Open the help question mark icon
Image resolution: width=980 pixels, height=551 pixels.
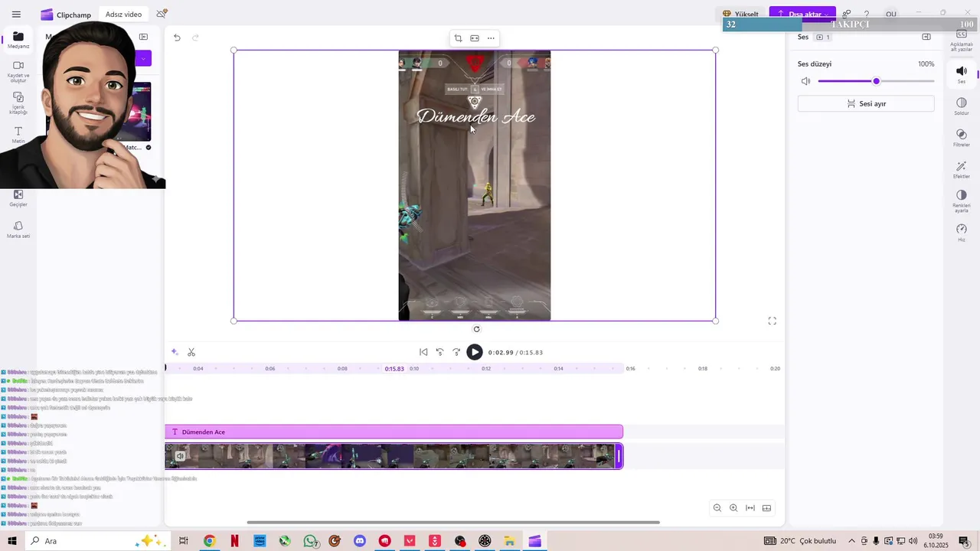point(867,14)
